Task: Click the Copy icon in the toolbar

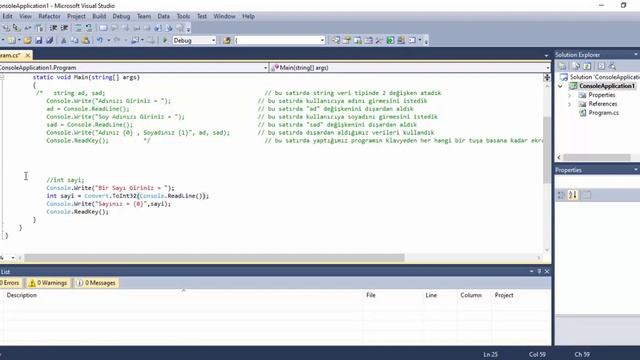Action: (x=75, y=40)
